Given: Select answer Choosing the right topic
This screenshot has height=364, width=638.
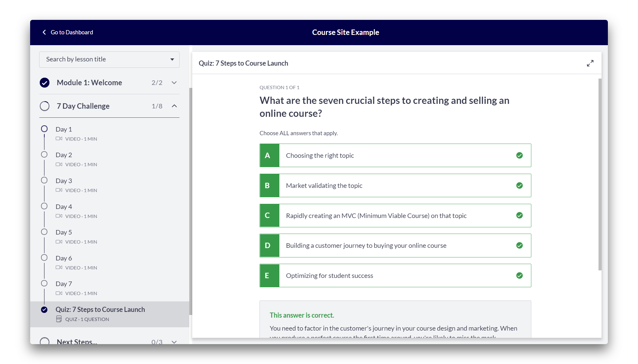Looking at the screenshot, I should [395, 155].
